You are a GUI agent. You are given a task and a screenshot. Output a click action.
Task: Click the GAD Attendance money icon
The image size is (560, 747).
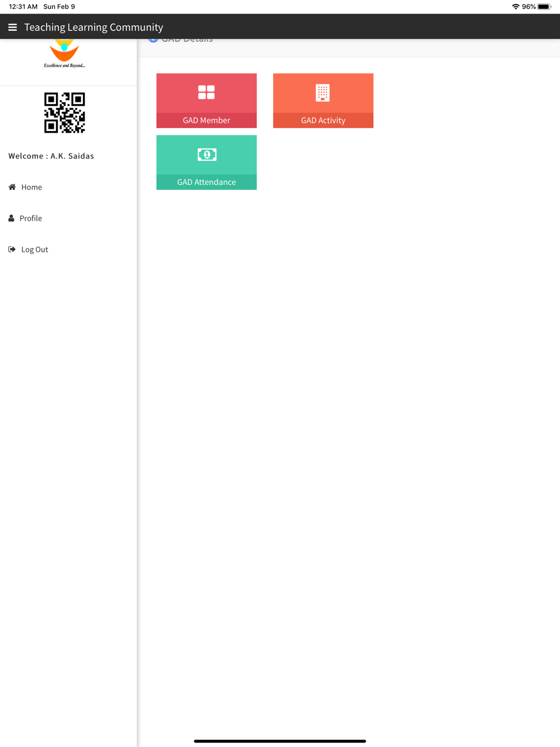pos(207,155)
